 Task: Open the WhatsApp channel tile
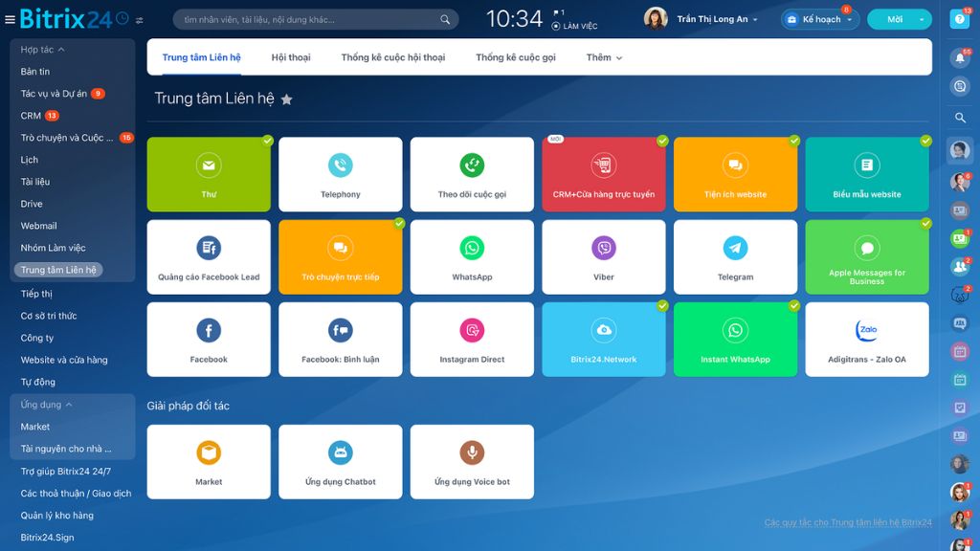(472, 256)
